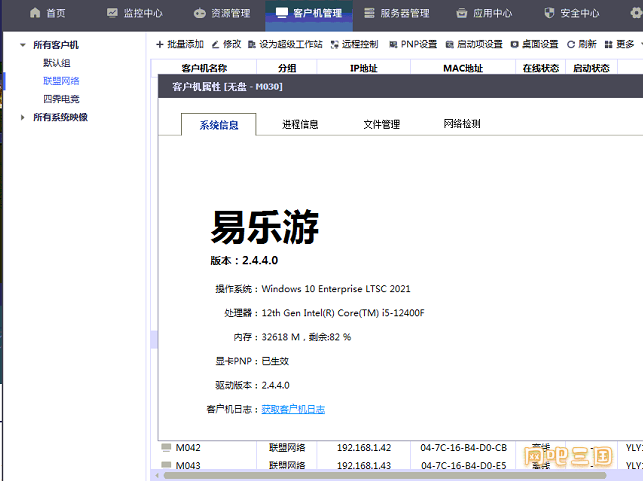This screenshot has height=481, width=643.
Task: Sort by 在线状态 column header
Action: [x=540, y=68]
